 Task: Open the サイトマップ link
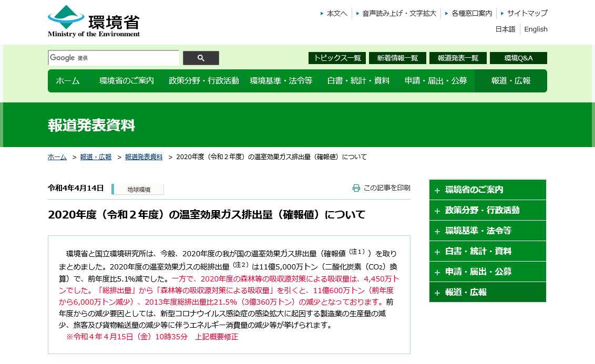coord(527,13)
